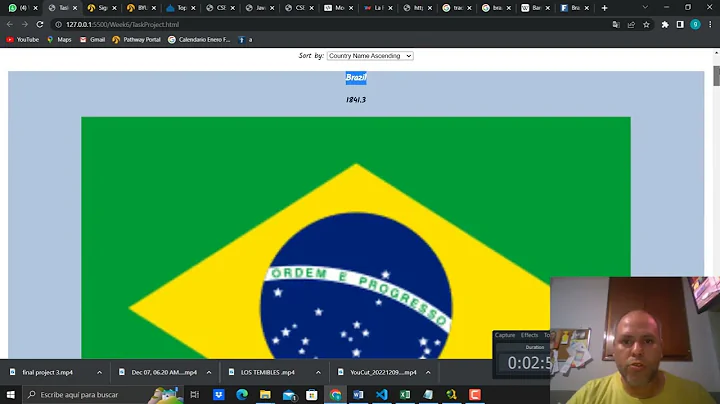Open the 'Sort by' dropdown
Image resolution: width=720 pixels, height=404 pixels.
tap(370, 56)
